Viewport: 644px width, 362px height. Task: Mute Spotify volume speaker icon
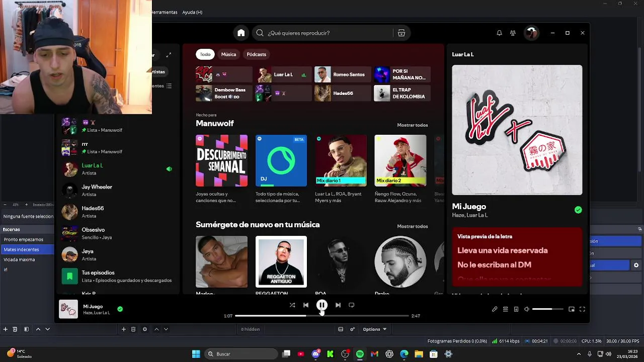click(527, 309)
